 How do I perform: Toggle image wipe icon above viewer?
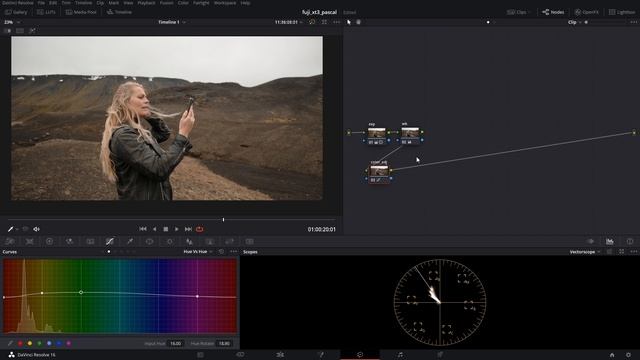[7, 31]
